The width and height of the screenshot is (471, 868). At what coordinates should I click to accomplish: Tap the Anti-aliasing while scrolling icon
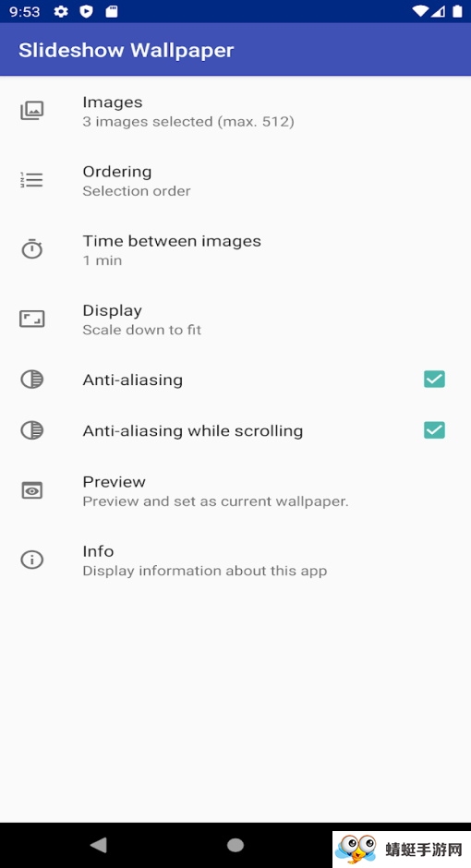[32, 430]
